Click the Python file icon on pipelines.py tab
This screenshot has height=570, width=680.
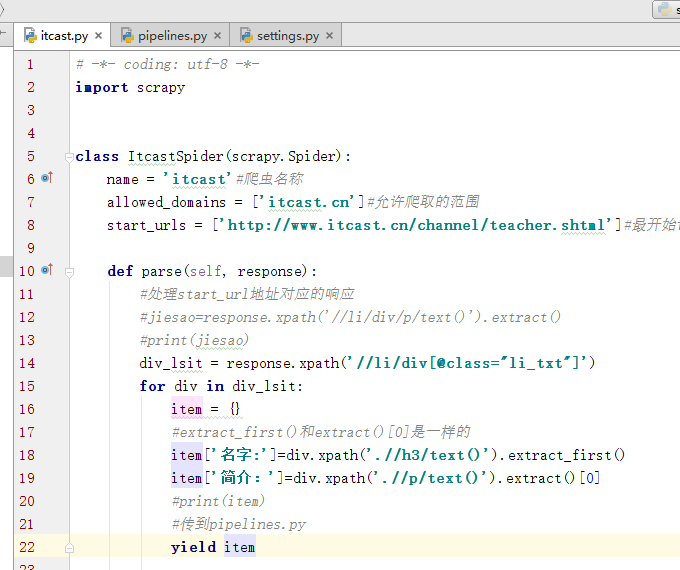[x=127, y=36]
